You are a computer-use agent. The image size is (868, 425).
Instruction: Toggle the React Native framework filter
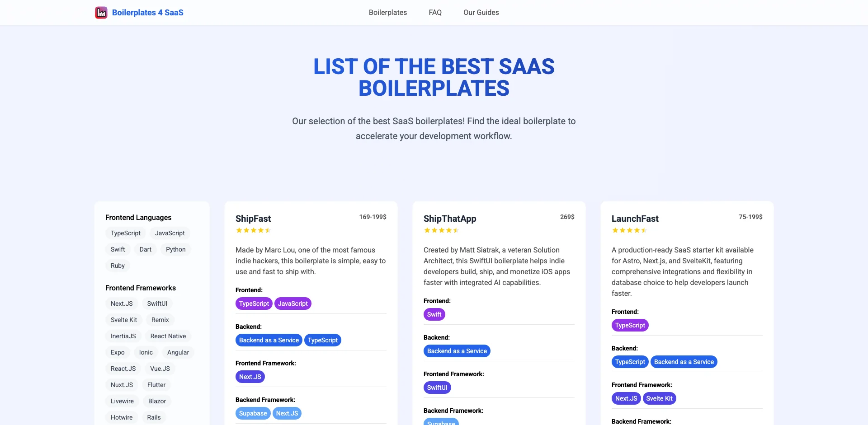[x=168, y=336]
